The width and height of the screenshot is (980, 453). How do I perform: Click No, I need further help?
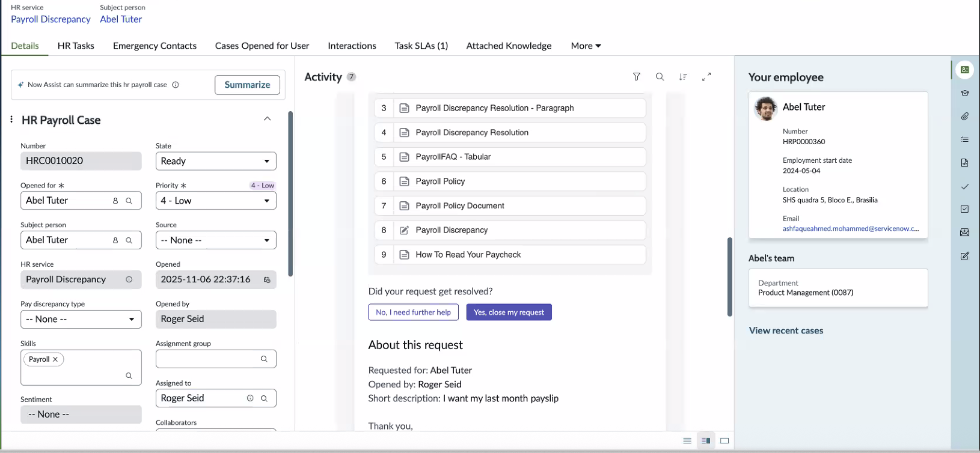click(x=413, y=312)
